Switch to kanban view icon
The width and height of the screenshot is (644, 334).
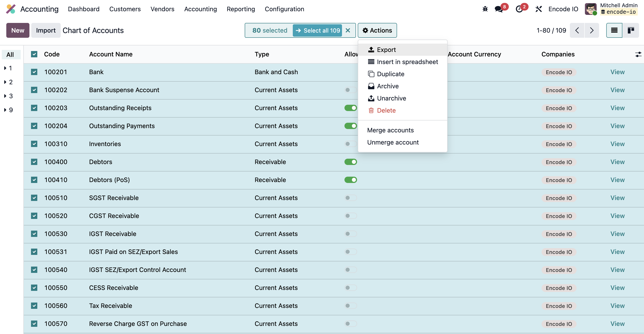tap(631, 30)
